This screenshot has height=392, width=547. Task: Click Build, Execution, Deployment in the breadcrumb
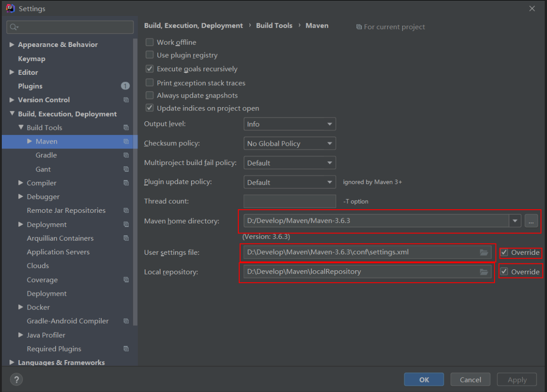coord(193,26)
